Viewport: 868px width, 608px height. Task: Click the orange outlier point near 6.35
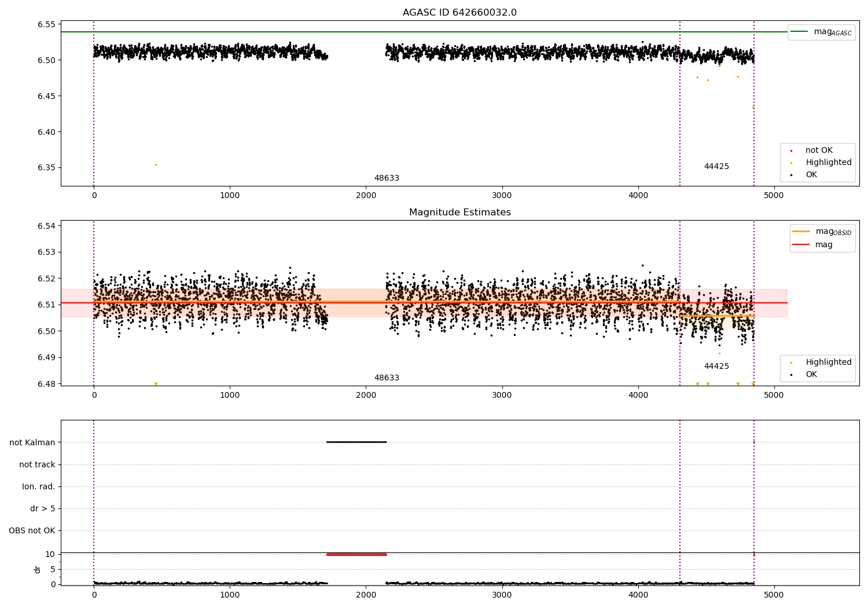(x=156, y=164)
